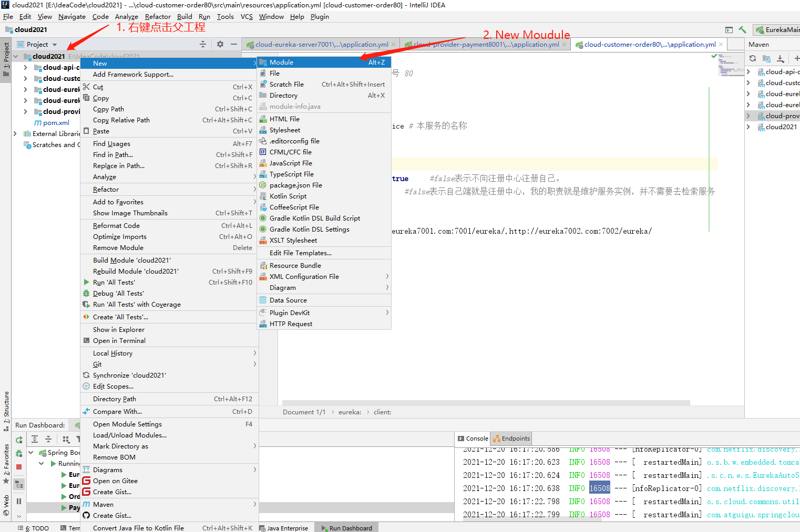The height and width of the screenshot is (532, 800).
Task: Select HTTP Request in New submenu
Action: coord(324,324)
